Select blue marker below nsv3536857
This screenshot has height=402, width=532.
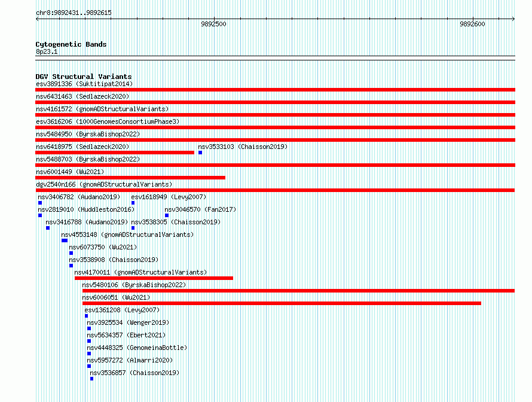coord(91,379)
